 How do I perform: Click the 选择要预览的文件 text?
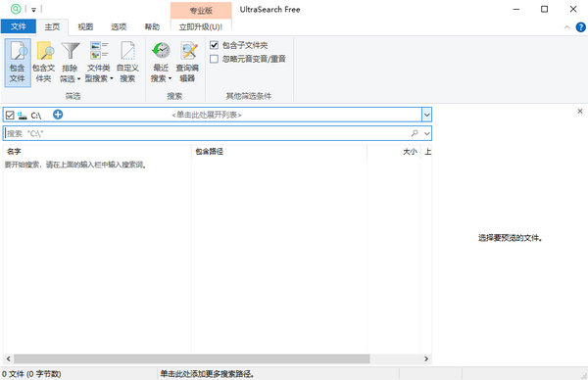coord(510,238)
